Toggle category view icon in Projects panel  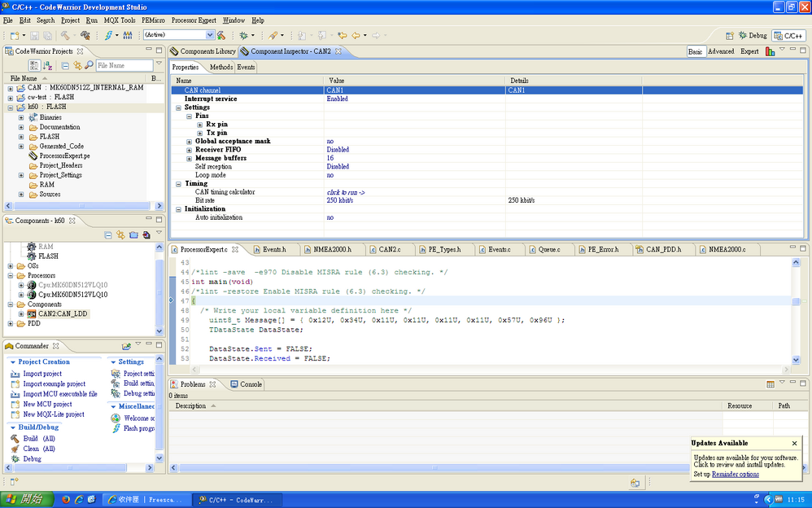tap(34, 66)
